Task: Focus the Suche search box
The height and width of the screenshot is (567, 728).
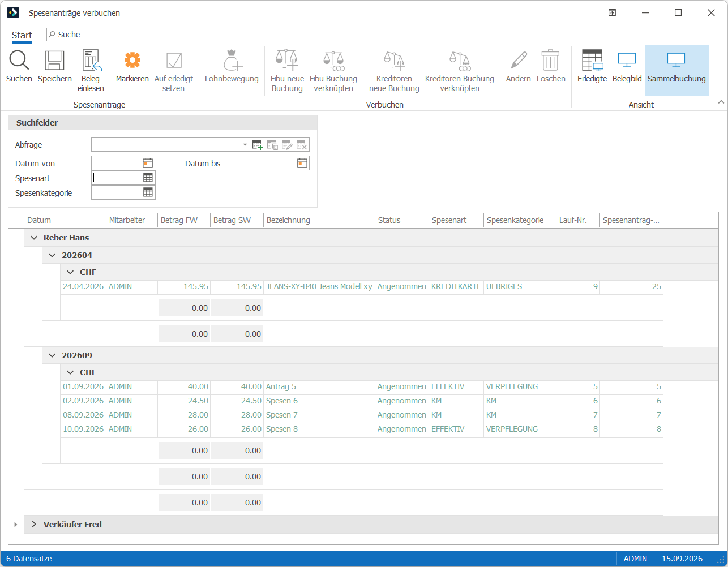Action: [x=99, y=35]
